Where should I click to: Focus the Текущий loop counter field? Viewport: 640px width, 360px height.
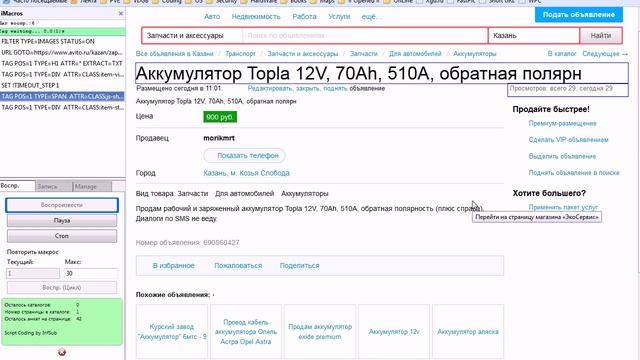point(33,273)
